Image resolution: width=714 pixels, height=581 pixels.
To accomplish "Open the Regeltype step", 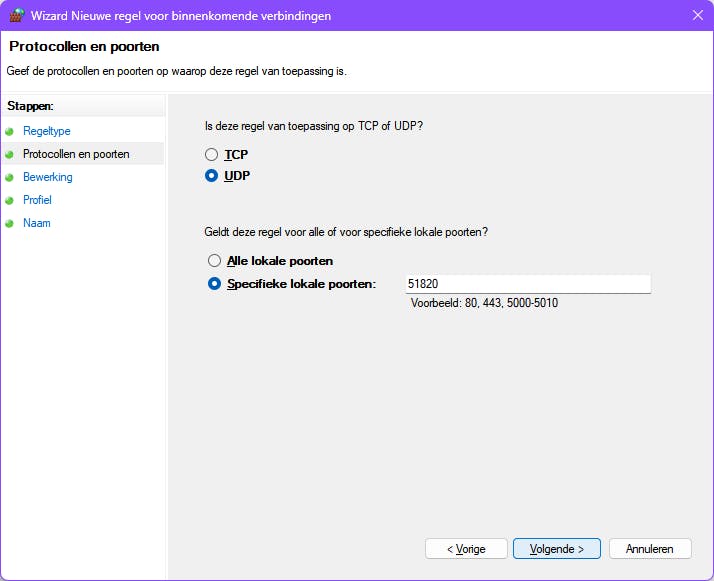I will click(x=47, y=131).
